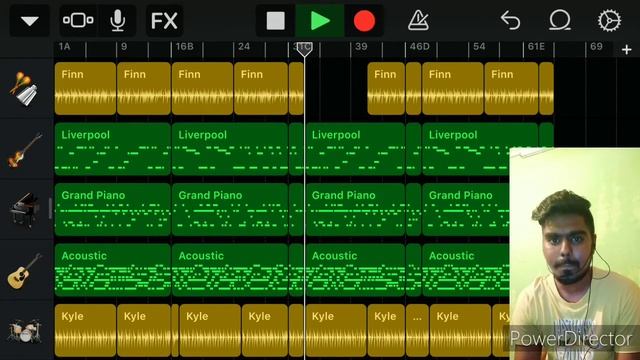Screen dimensions: 640x360
Task: Tap the microphone input icon
Action: pyautogui.click(x=118, y=20)
